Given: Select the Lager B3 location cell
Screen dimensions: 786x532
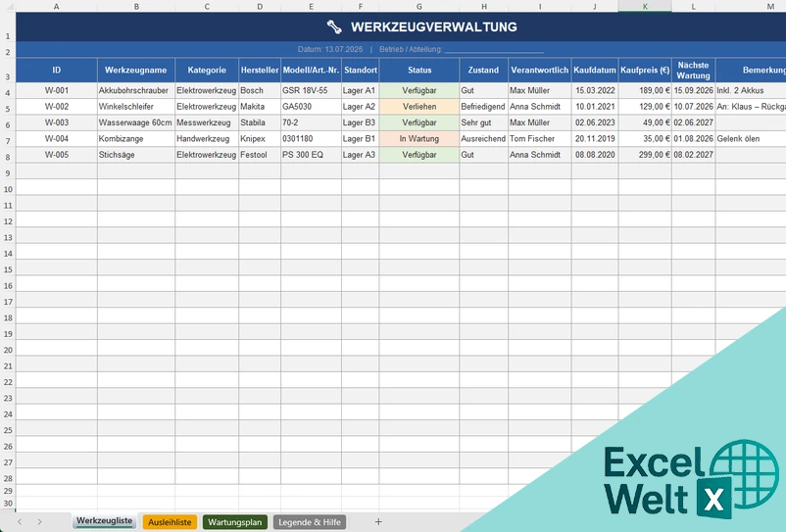Looking at the screenshot, I should (361, 122).
